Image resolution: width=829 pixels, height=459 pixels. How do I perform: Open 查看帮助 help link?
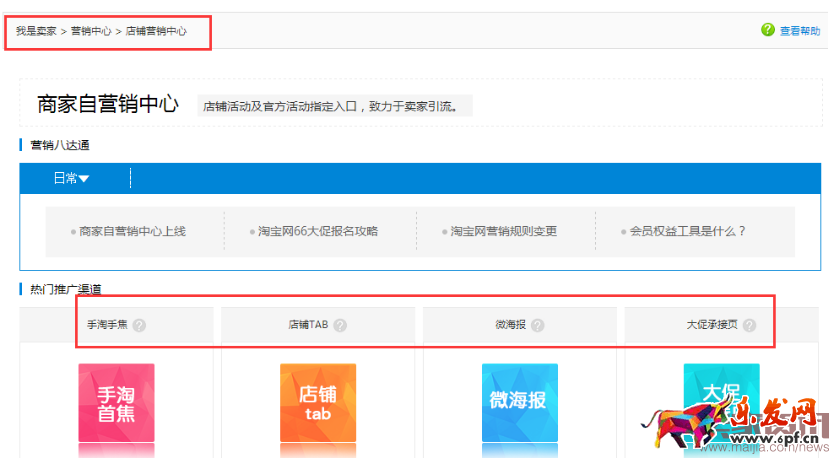pos(800,31)
